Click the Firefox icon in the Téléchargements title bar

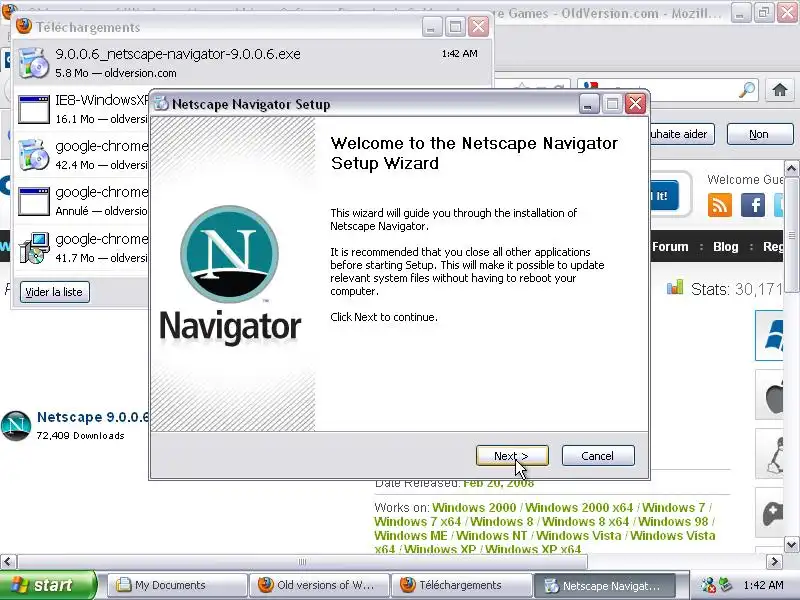pos(23,26)
